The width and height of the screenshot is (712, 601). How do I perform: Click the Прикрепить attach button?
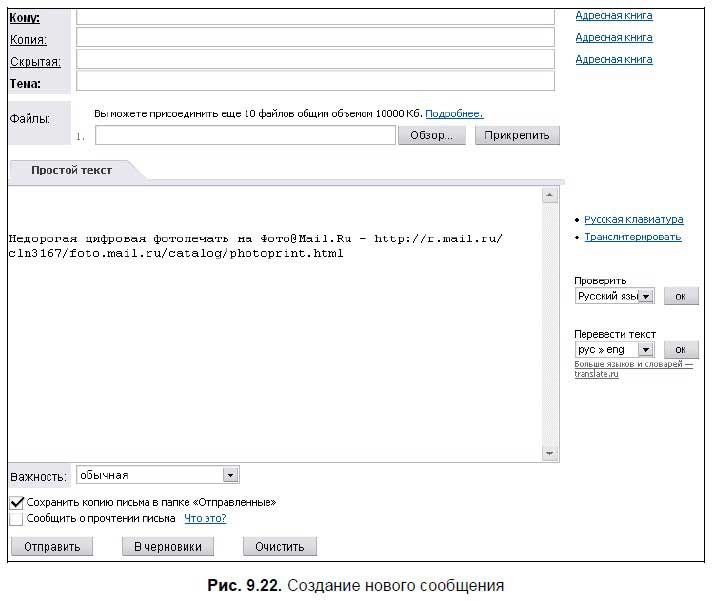(517, 135)
